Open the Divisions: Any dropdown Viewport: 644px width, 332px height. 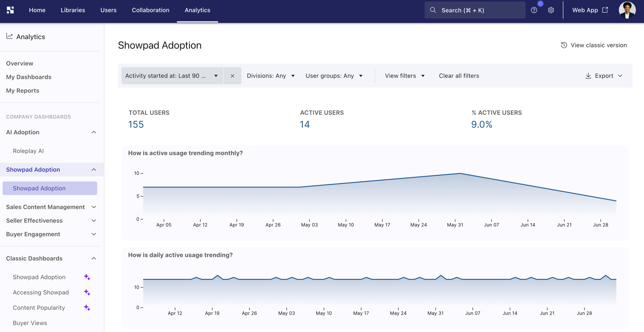[271, 76]
